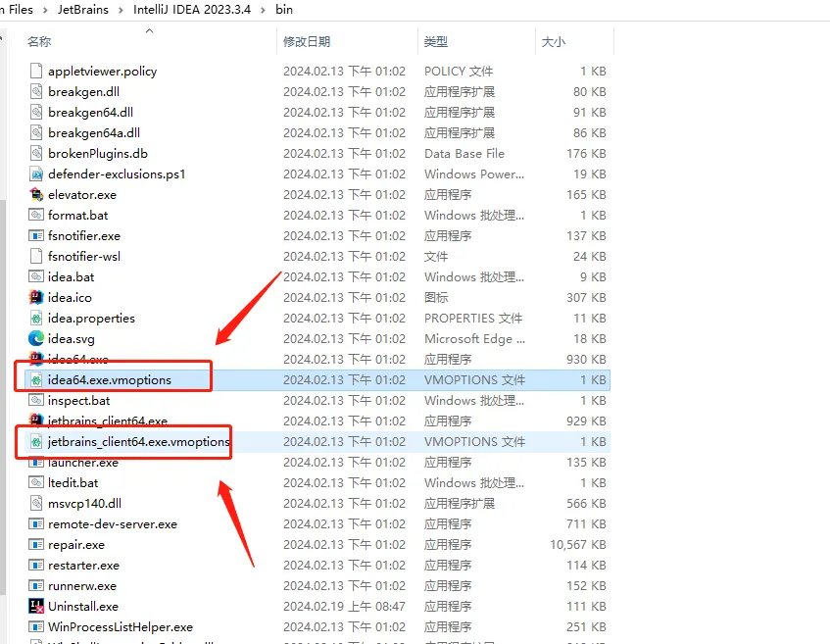The height and width of the screenshot is (644, 830).
Task: Click the restarter.exe application icon
Action: [36, 566]
